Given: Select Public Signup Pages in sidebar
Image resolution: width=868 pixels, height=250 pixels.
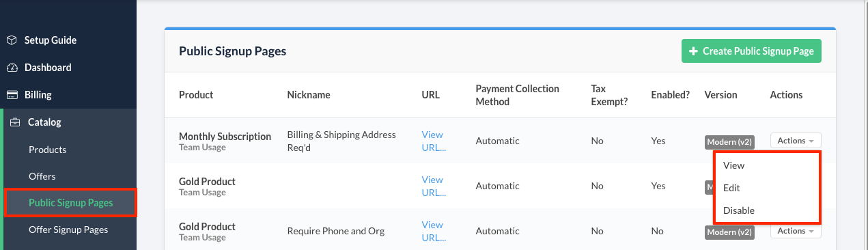Looking at the screenshot, I should (x=70, y=202).
